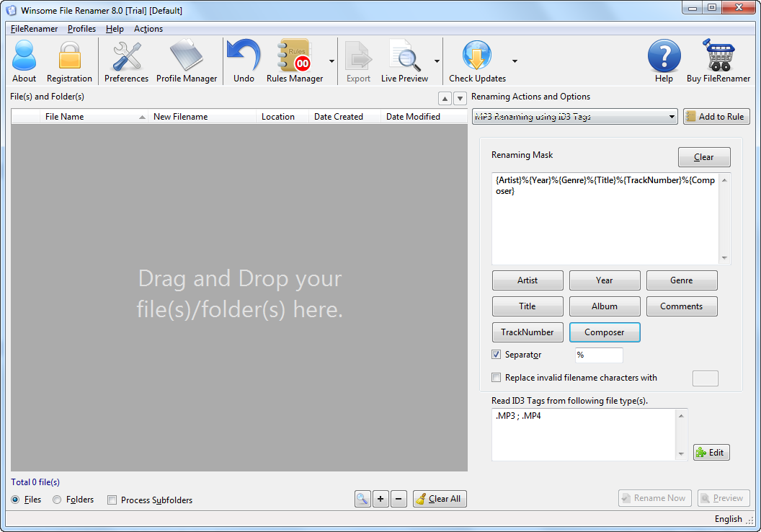Click the Edit file types button
The height and width of the screenshot is (532, 761).
coord(711,453)
